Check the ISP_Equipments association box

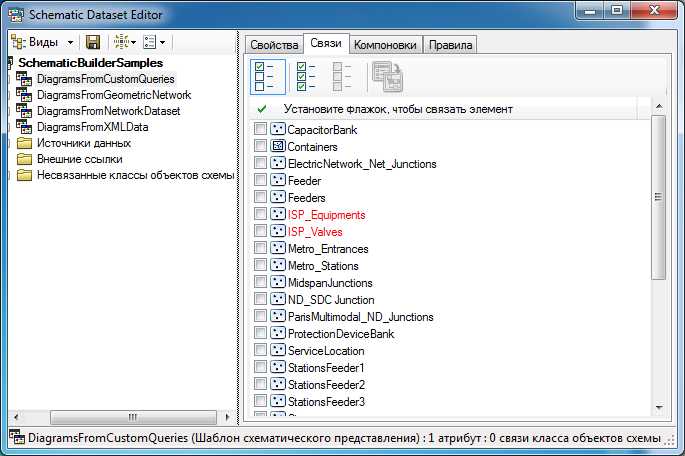[x=261, y=215]
